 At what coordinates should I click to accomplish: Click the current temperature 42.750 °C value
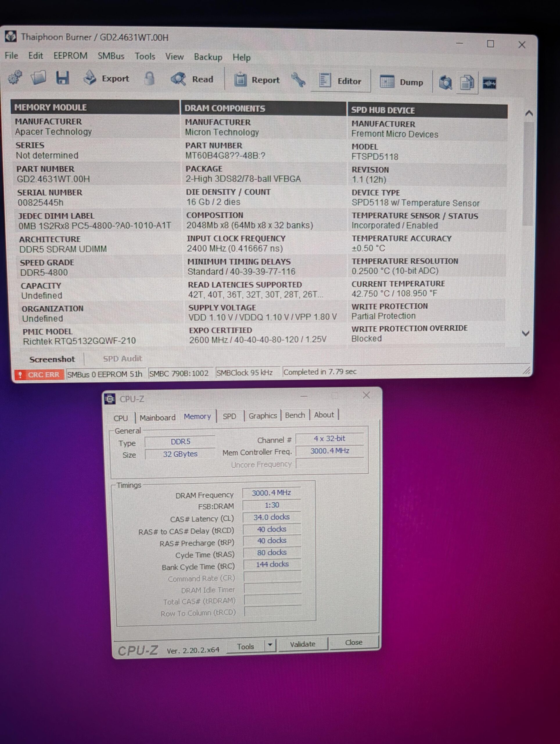tap(394, 294)
